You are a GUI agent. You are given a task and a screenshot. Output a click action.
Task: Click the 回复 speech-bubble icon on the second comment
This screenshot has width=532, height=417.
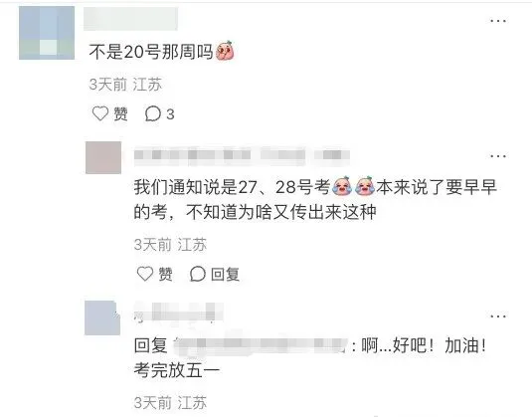point(198,274)
